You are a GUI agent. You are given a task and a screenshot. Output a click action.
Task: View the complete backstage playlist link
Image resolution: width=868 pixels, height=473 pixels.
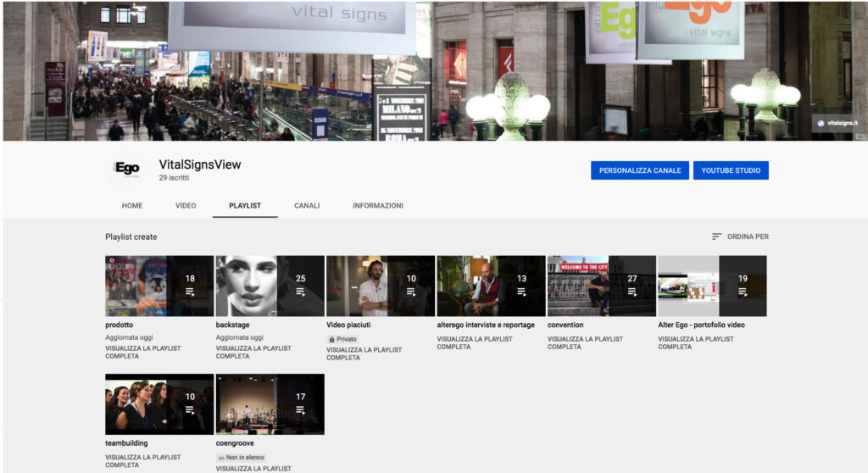click(x=253, y=353)
